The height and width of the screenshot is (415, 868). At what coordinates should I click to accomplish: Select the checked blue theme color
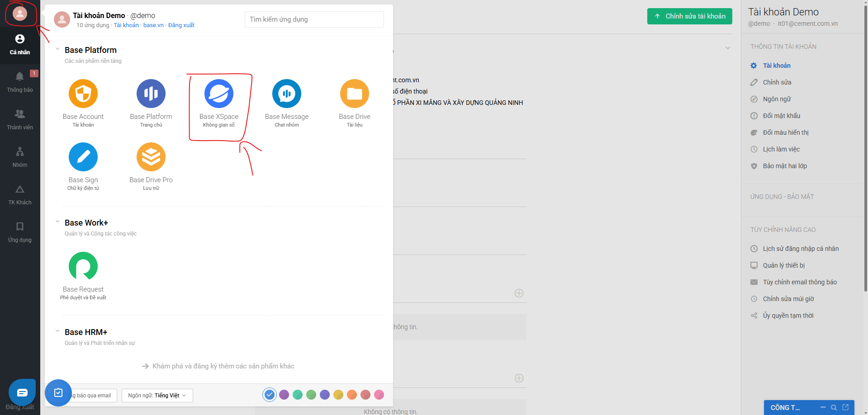coord(270,395)
